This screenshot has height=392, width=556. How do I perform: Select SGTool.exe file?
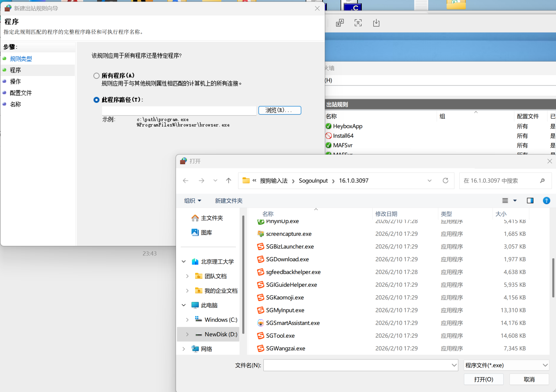[x=280, y=336]
